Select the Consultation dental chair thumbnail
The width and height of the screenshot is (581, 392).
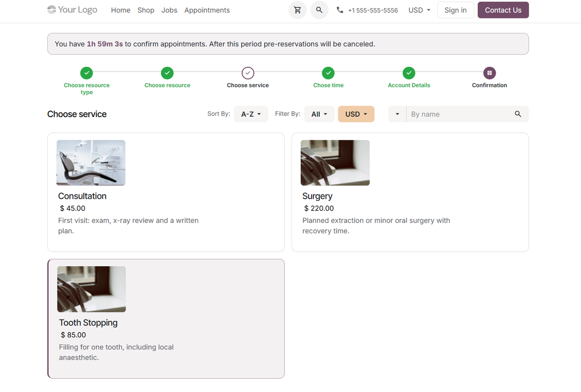tap(91, 162)
